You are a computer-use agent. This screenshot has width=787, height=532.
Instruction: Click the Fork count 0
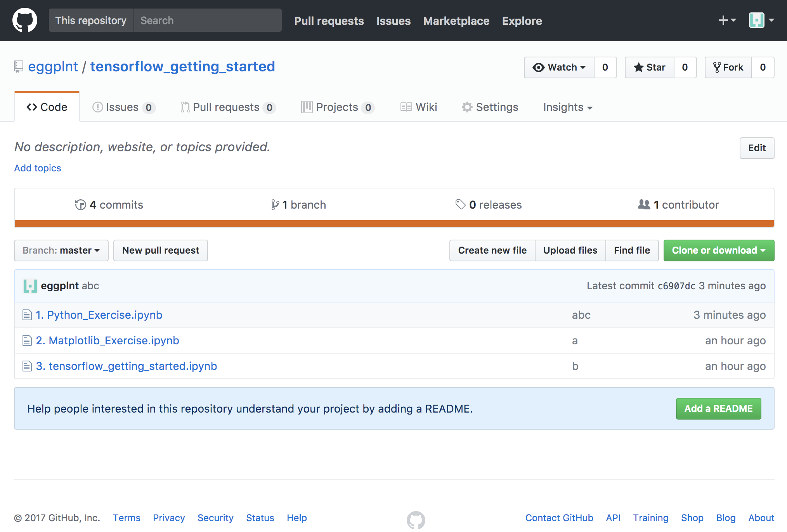click(763, 67)
